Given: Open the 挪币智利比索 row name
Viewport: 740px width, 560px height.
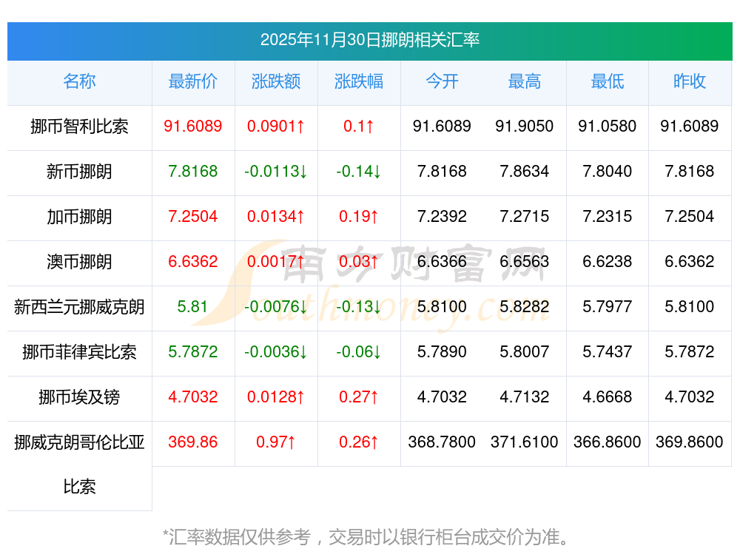Looking at the screenshot, I should pyautogui.click(x=79, y=126).
